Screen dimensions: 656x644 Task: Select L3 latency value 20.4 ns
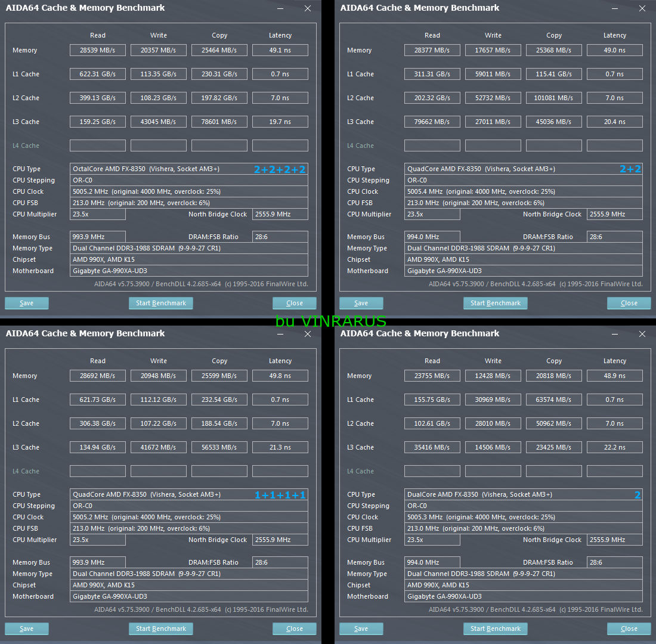[x=615, y=122]
